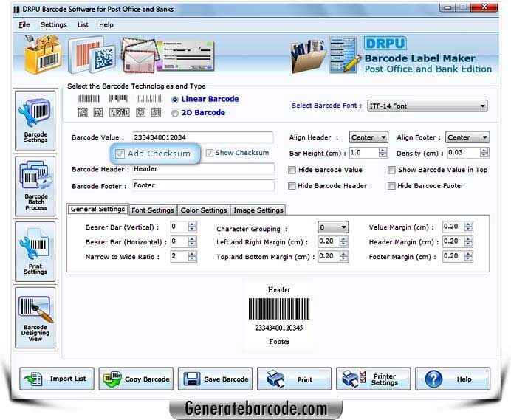511x420 pixels.
Task: Select Linear Barcode radio button
Action: click(175, 100)
